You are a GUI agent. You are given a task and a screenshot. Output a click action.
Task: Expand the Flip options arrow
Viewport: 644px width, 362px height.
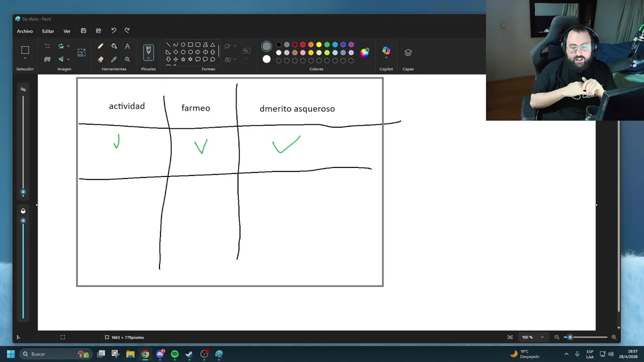(68, 59)
